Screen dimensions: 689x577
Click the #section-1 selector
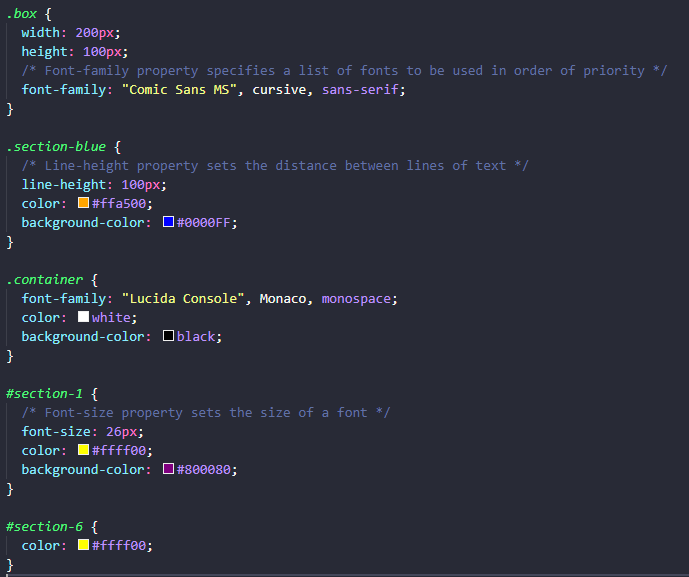tap(44, 394)
